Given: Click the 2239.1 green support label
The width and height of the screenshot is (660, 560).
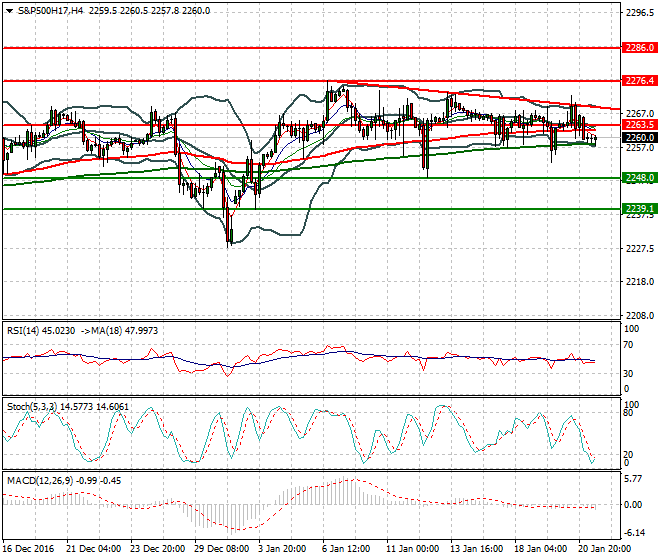Looking at the screenshot, I should click(639, 208).
